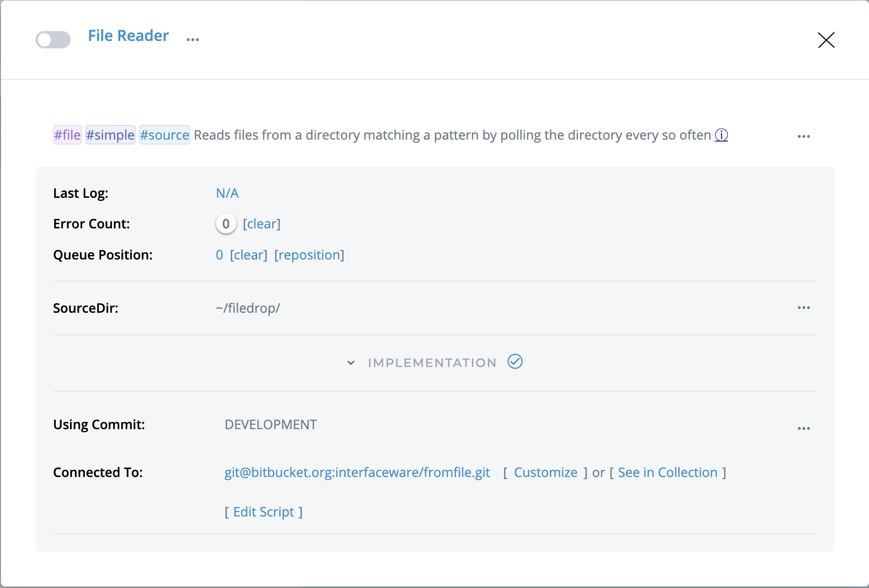Image resolution: width=869 pixels, height=588 pixels.
Task: Click reposition for queue position
Action: tap(309, 255)
